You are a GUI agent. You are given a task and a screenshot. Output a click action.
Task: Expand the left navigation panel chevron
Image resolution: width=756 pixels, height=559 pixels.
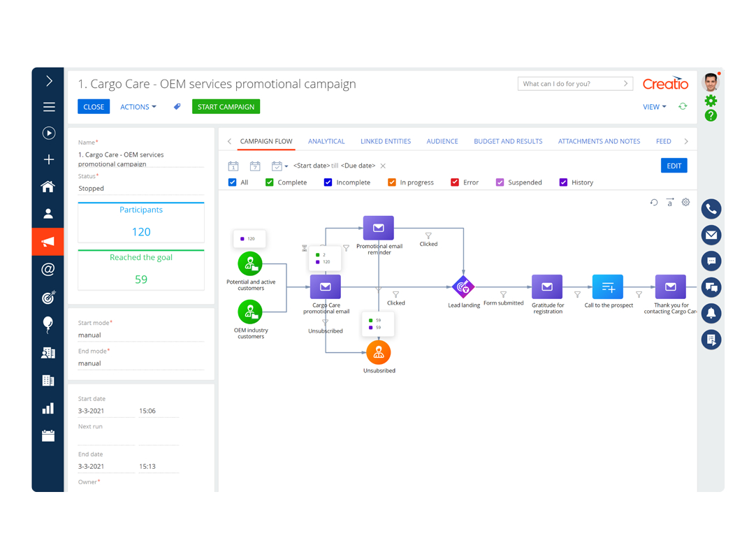(49, 81)
